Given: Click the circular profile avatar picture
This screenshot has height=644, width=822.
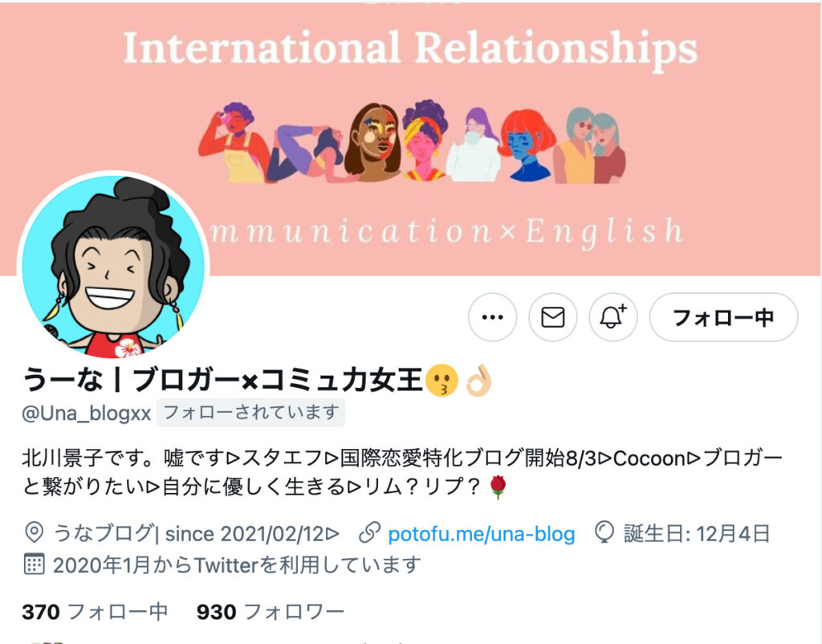Looking at the screenshot, I should [114, 267].
